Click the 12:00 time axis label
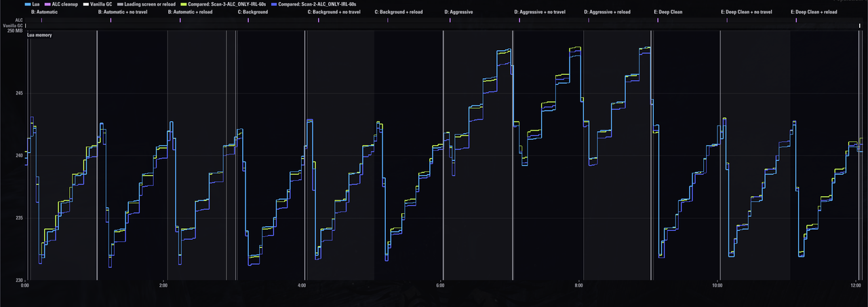 (x=856, y=286)
